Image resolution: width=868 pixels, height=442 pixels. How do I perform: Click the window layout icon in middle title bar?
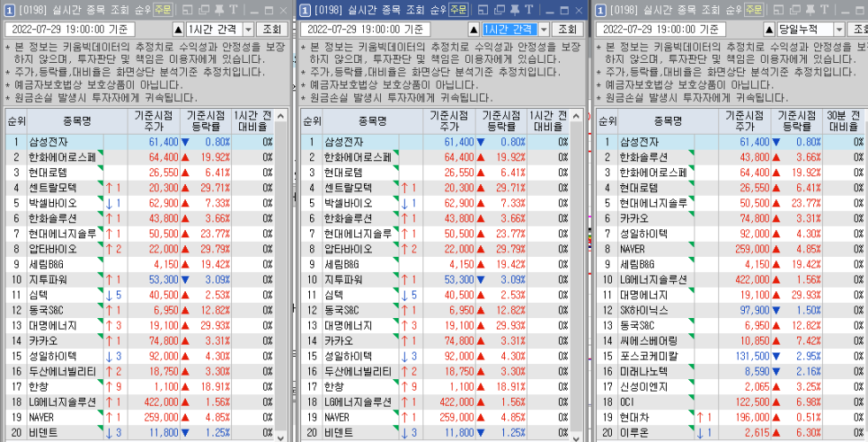(x=483, y=10)
